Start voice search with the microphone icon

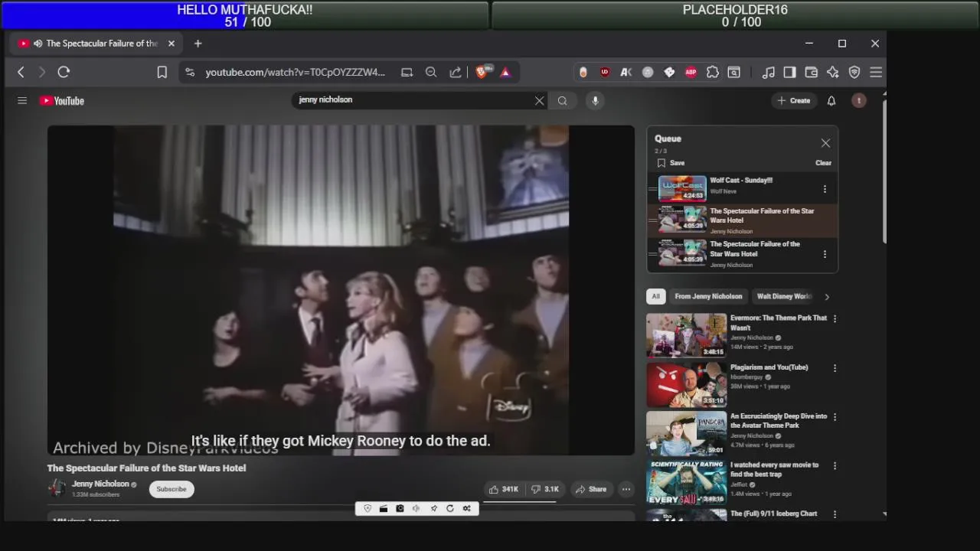pos(595,100)
